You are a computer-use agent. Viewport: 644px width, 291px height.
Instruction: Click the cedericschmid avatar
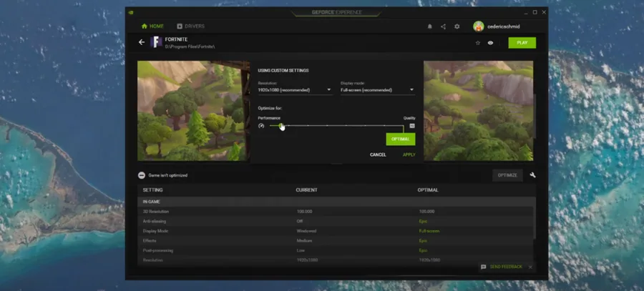479,26
